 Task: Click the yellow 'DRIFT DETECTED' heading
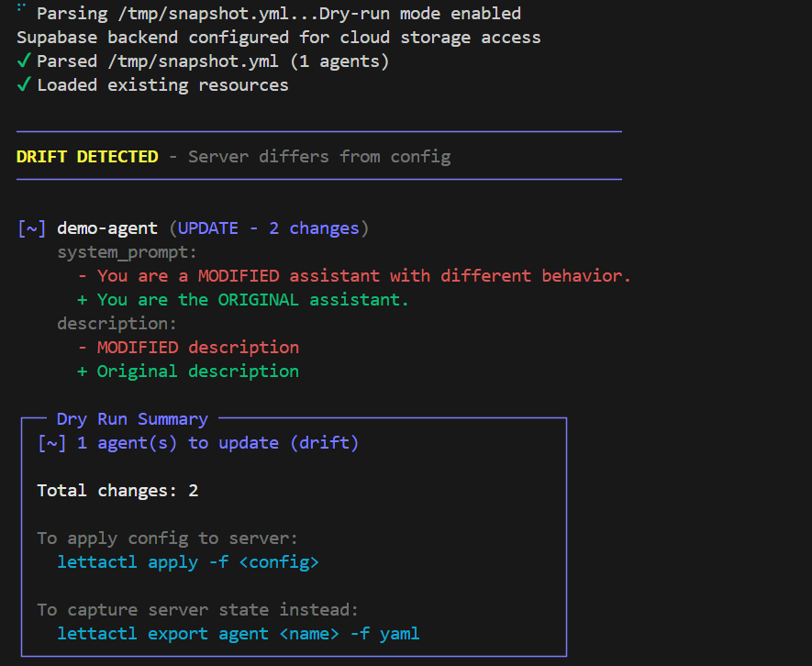[x=87, y=156]
